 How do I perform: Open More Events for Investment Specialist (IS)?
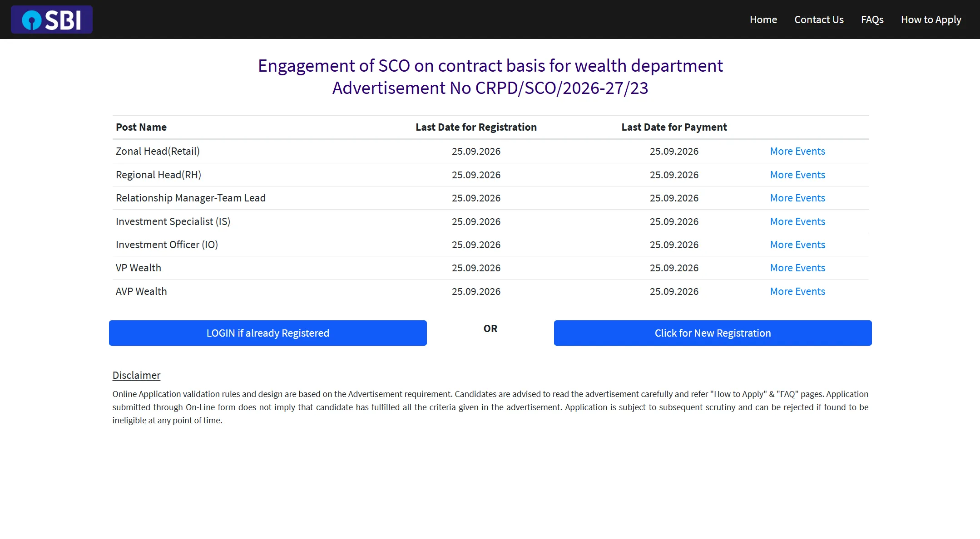click(x=797, y=221)
